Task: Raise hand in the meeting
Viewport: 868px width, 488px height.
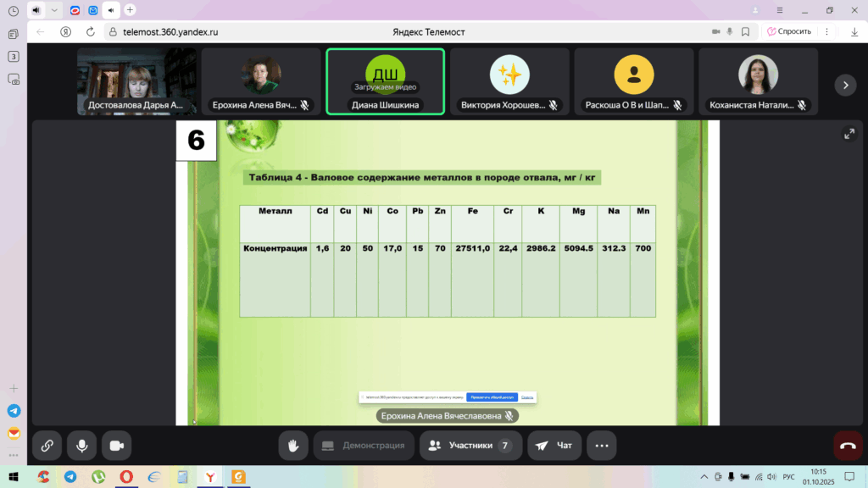Action: click(x=294, y=445)
